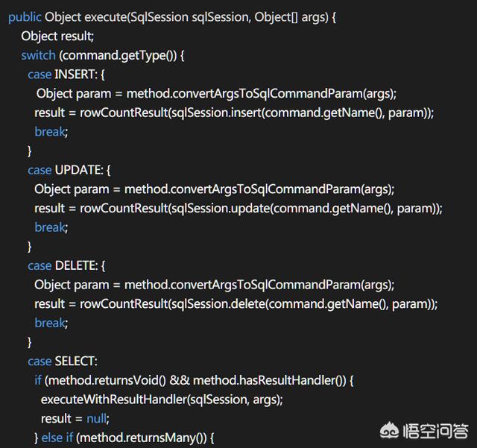Click 'case DELETE' label
477x448 pixels.
63,265
